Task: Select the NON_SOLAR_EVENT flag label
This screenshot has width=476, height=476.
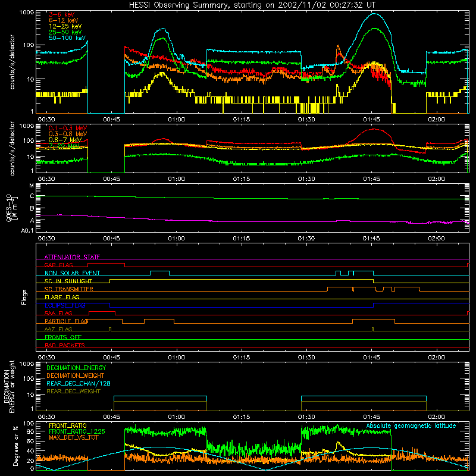Action: (72, 273)
